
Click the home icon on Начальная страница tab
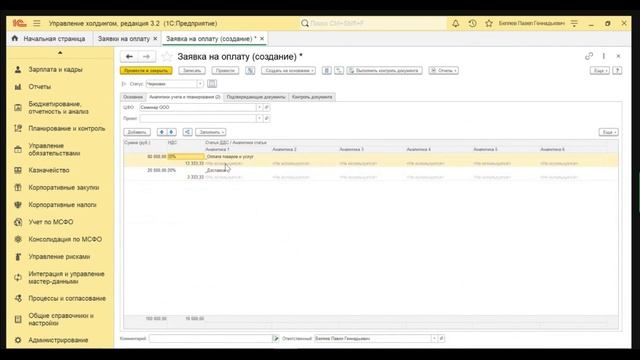[15, 38]
